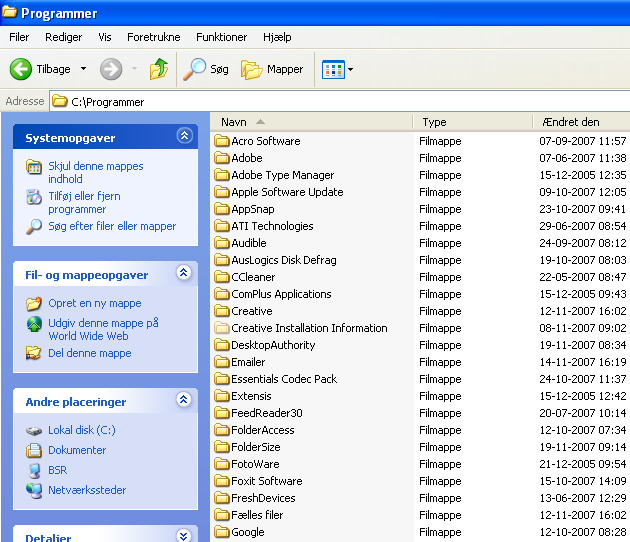Expand the Detaljer panel
The width and height of the screenshot is (630, 542).
[x=184, y=536]
